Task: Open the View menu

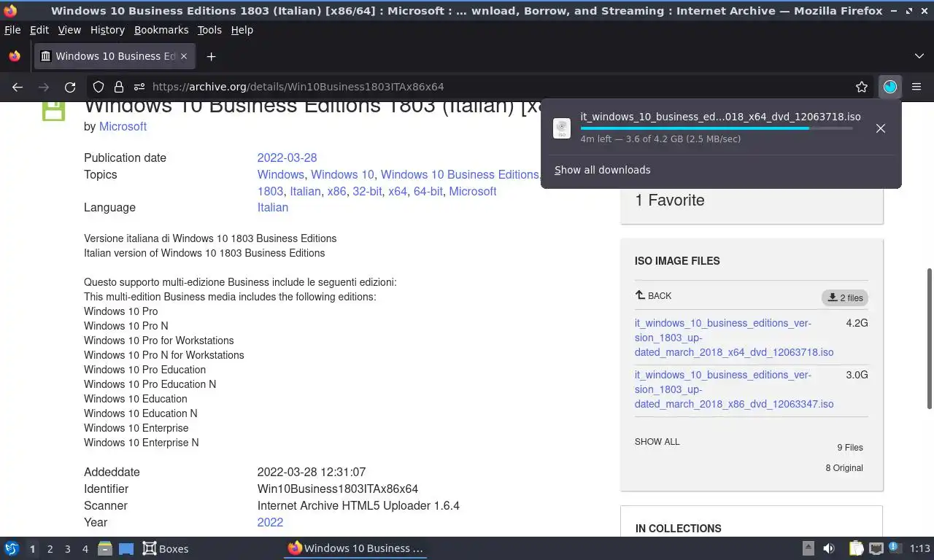Action: 69,30
